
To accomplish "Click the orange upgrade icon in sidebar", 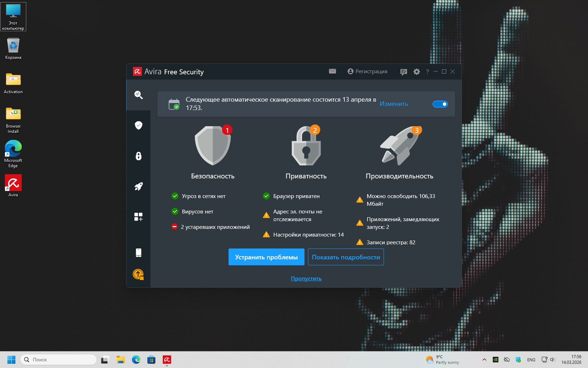I will pos(139,274).
